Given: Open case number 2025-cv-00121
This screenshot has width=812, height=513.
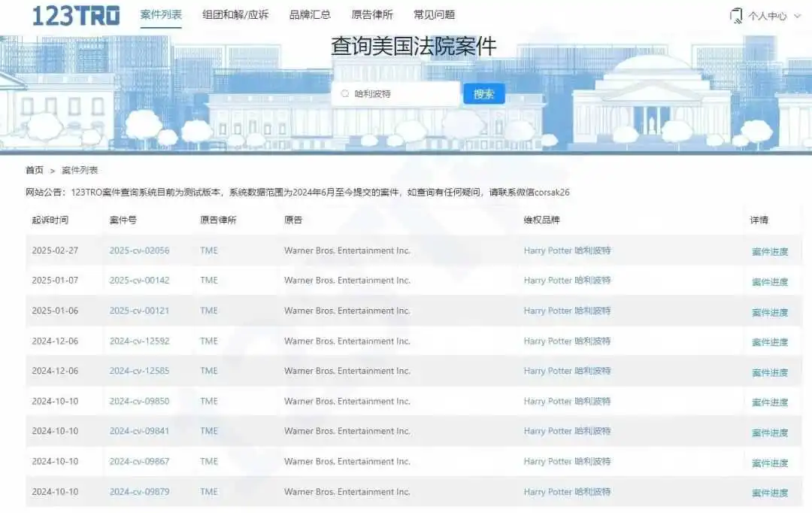Looking at the screenshot, I should click(x=139, y=311).
